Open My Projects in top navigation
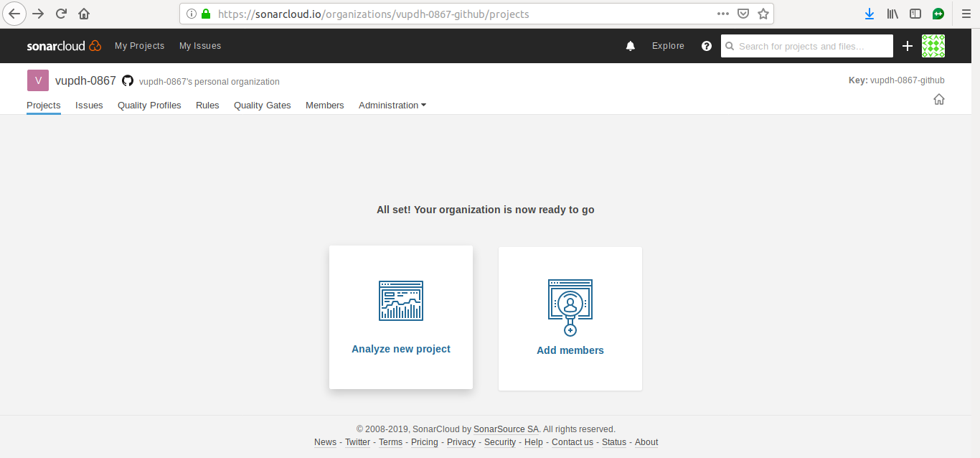The height and width of the screenshot is (458, 980). (x=139, y=46)
